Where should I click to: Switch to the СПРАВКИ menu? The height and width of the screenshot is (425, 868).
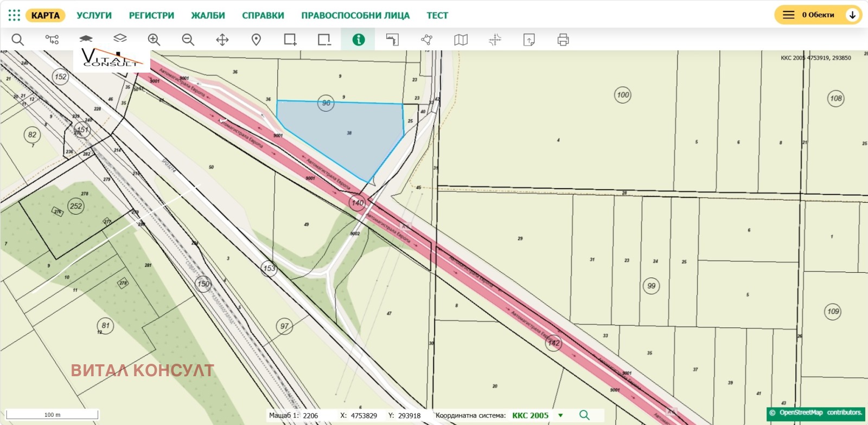[263, 16]
